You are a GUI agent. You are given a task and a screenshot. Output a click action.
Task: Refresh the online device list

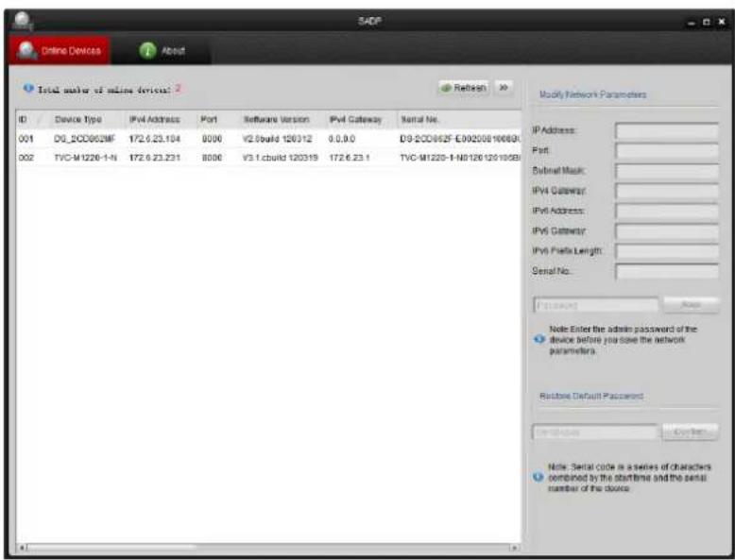[464, 88]
